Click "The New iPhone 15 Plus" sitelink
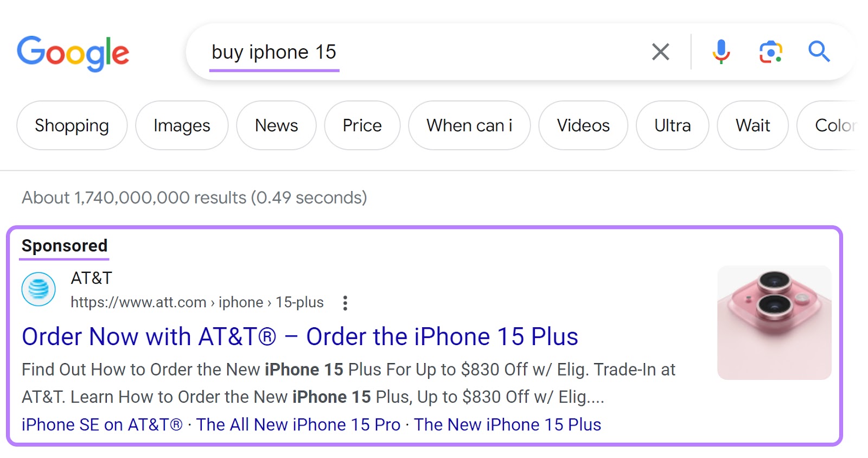 [507, 424]
